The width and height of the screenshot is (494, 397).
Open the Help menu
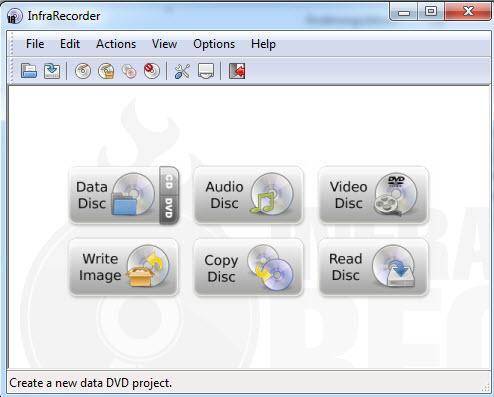coord(263,44)
